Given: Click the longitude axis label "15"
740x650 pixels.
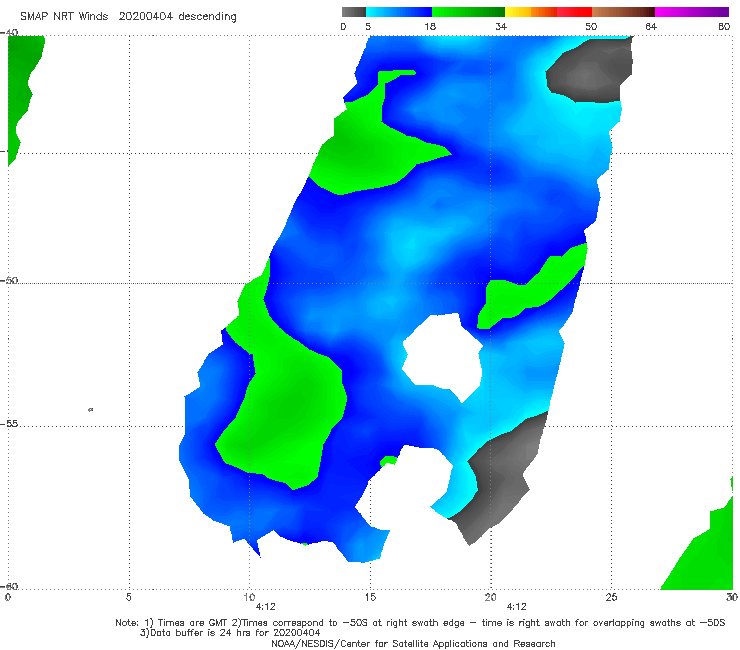Looking at the screenshot, I should (x=370, y=598).
